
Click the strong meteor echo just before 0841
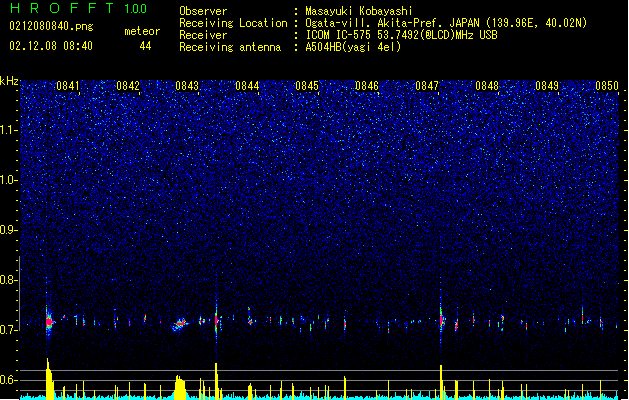coord(49,322)
